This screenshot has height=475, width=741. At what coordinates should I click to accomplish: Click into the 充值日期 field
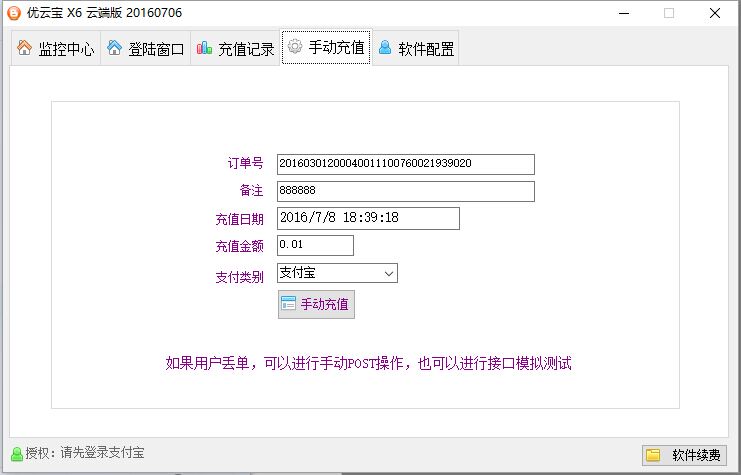[x=367, y=218]
